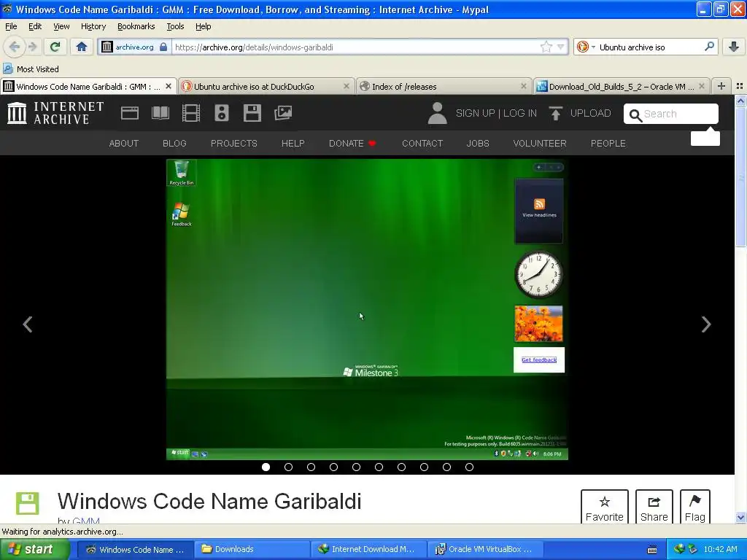Switch to Downloads folder in taskbar
747x560 pixels.
[x=252, y=549]
